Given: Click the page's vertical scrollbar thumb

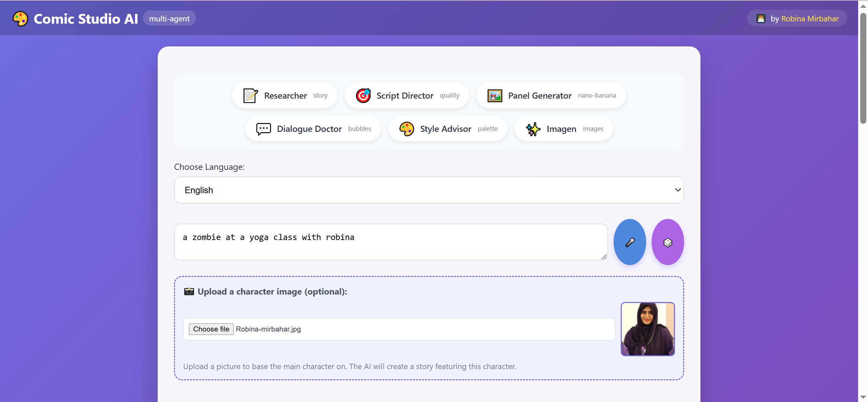Looking at the screenshot, I should 863,68.
